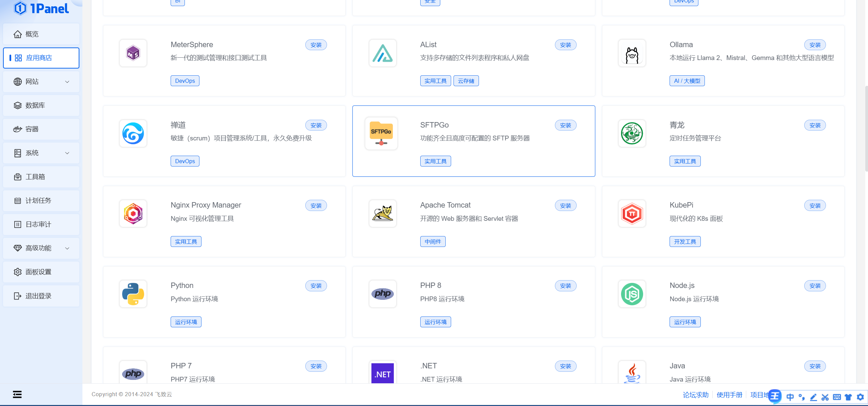Expand the 高级功能 submenu chevron
This screenshot has width=868, height=406.
(67, 248)
